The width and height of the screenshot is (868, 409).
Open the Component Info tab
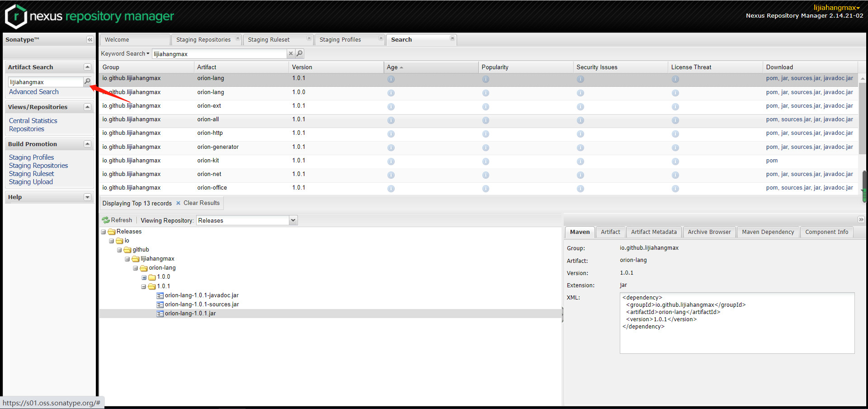coord(826,232)
